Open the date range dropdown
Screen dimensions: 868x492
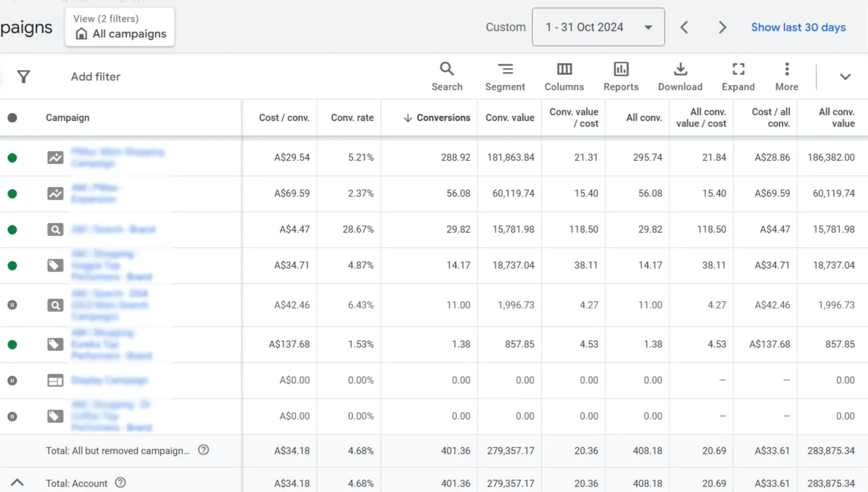click(x=598, y=27)
